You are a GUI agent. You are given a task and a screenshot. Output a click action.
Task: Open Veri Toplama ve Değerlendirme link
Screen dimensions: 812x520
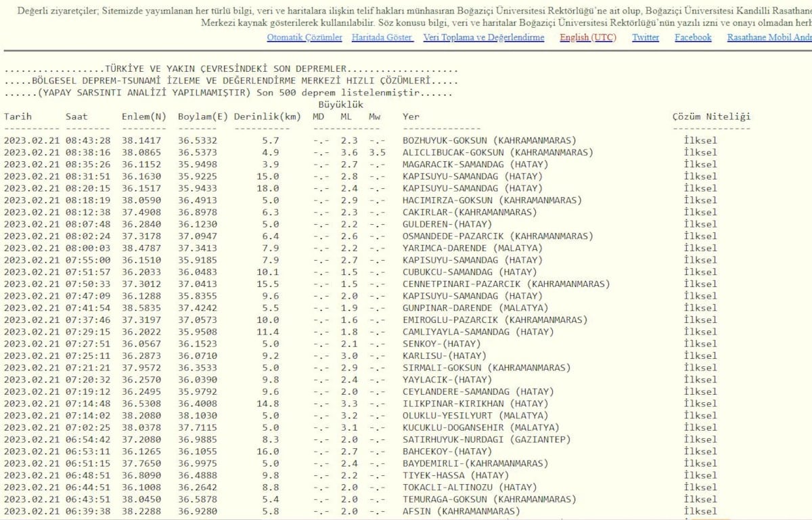click(483, 38)
